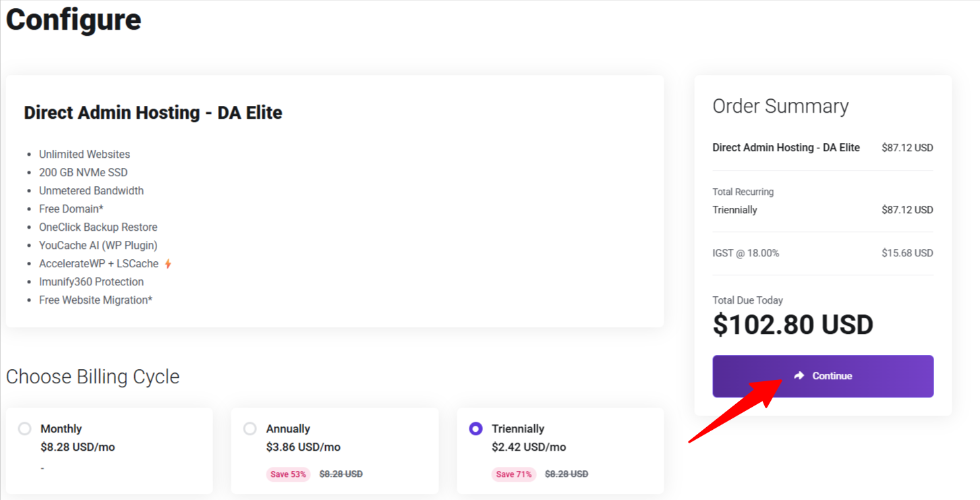The width and height of the screenshot is (980, 500).
Task: Select the Monthly billing cycle radio button
Action: (x=25, y=428)
